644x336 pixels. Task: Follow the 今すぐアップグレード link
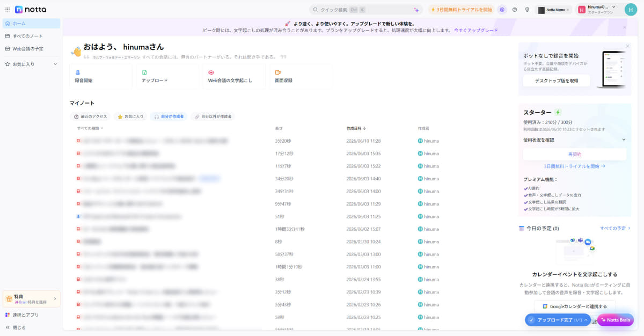click(476, 31)
